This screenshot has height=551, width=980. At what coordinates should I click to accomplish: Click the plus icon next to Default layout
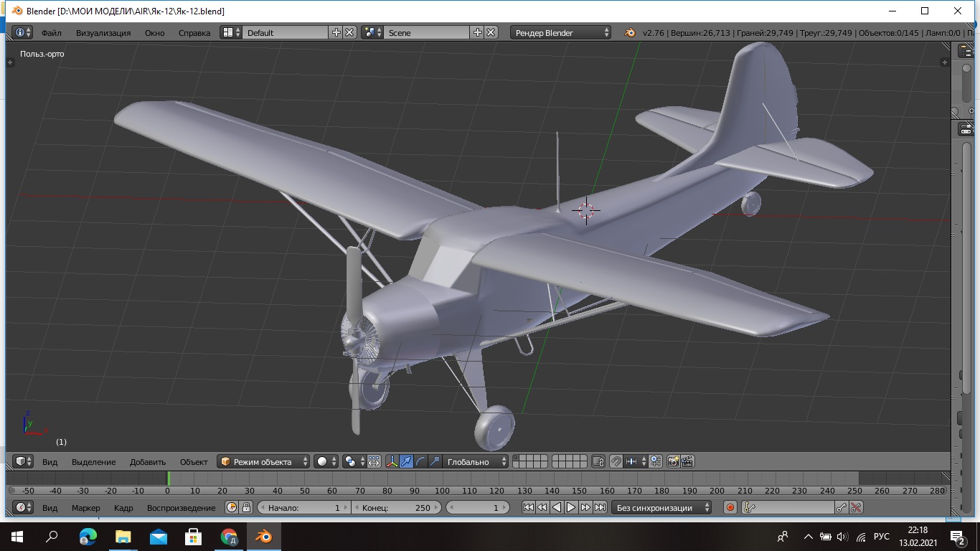click(336, 32)
